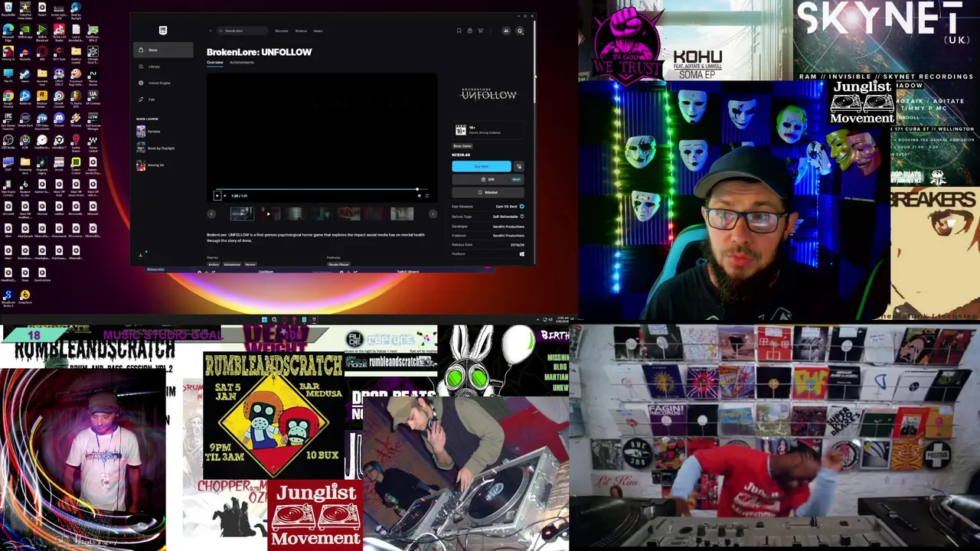Toggle mute on the trailer video
Viewport: 980px width, 551px height.
[225, 196]
